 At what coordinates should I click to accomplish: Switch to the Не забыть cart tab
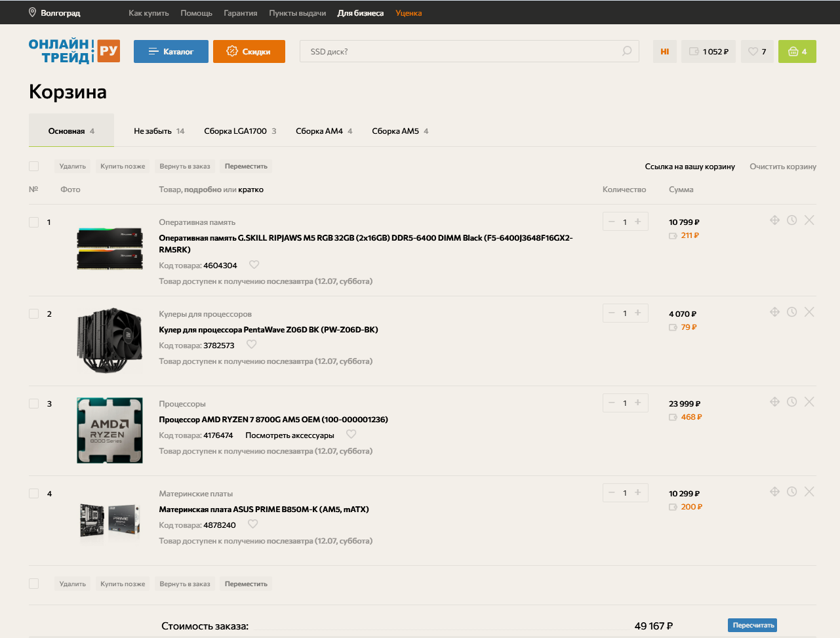coord(159,131)
